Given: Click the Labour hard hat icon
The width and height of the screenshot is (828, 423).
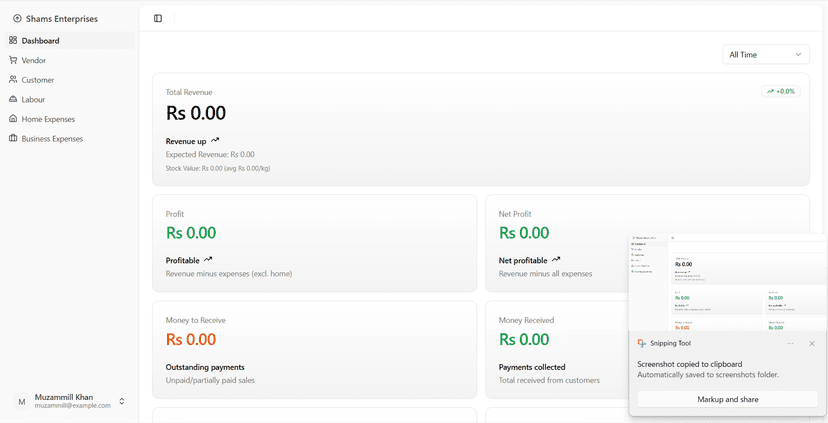Looking at the screenshot, I should pos(13,99).
